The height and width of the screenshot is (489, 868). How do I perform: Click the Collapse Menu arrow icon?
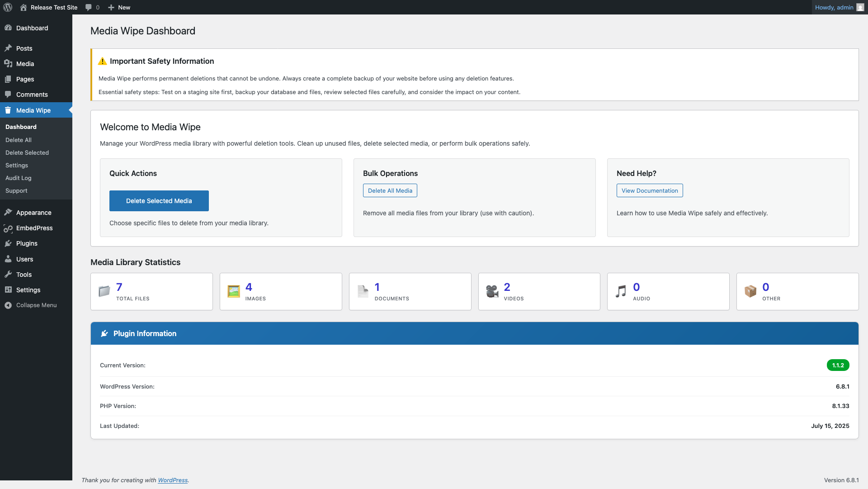click(8, 305)
